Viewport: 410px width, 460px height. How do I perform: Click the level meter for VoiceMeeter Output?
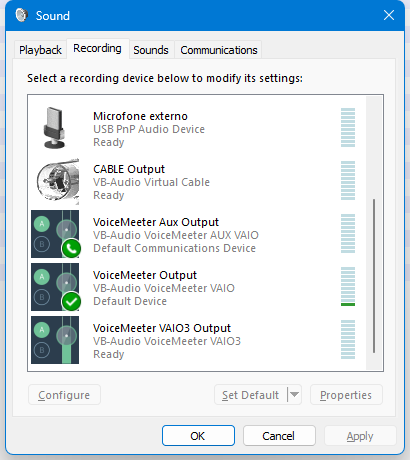click(x=348, y=287)
